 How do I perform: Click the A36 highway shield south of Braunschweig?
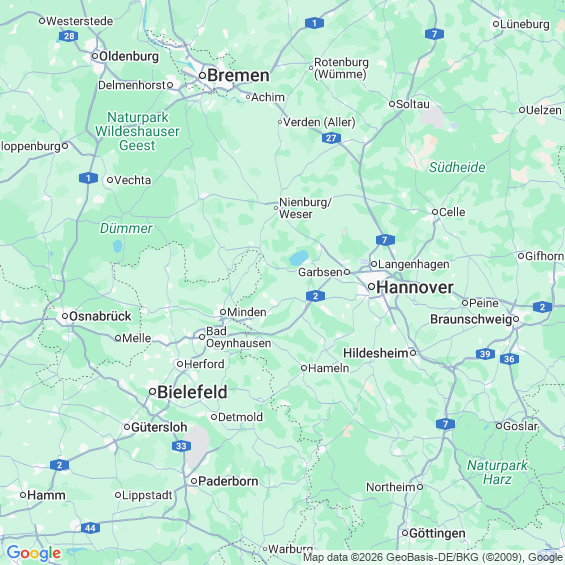coord(509,359)
